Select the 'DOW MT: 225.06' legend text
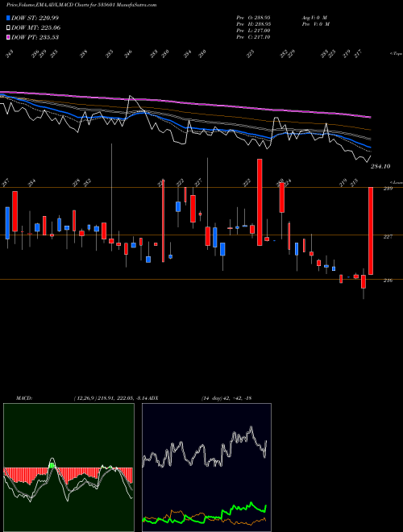403x532 pixels. pos(35,27)
